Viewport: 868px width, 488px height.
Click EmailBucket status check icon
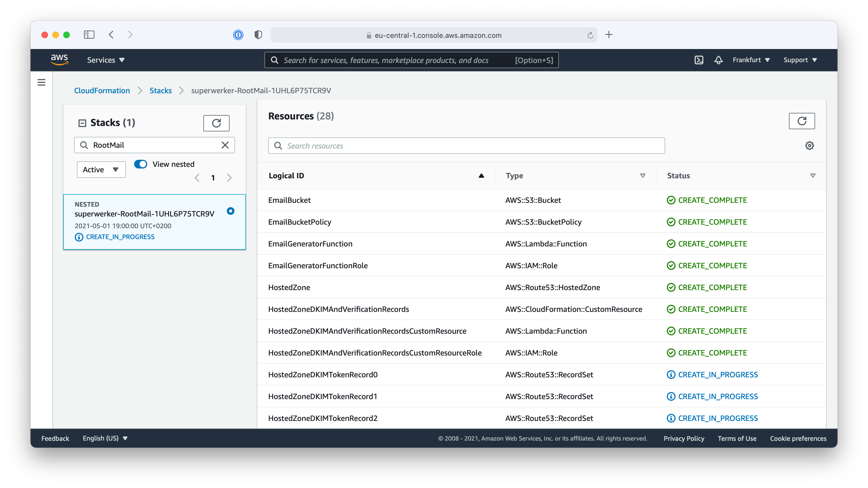point(671,200)
